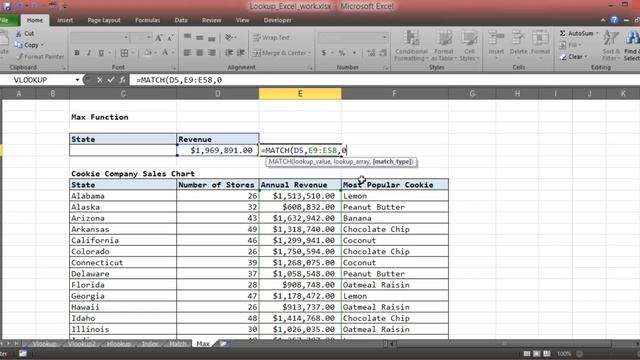The image size is (640, 360).
Task: Click the Bold formatting button
Action: 77,53
